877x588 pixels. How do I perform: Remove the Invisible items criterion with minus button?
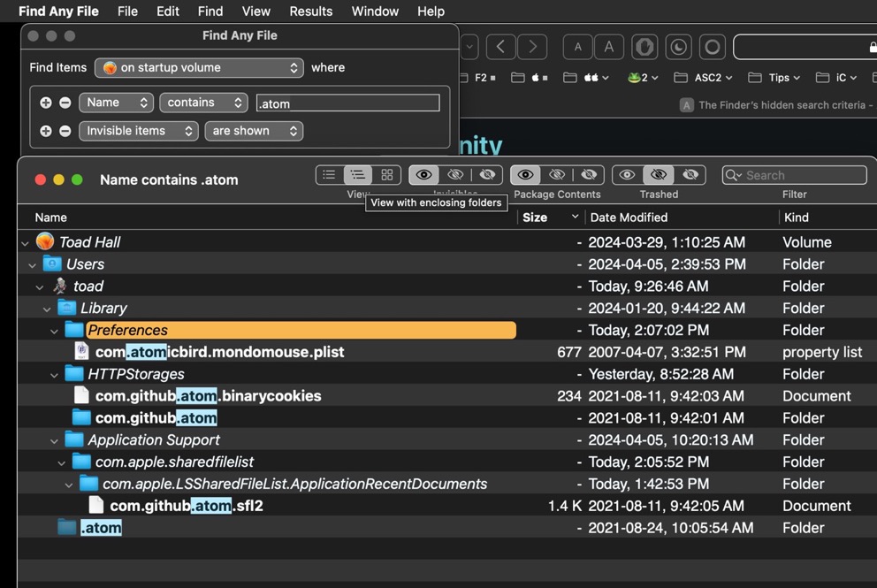pos(65,131)
